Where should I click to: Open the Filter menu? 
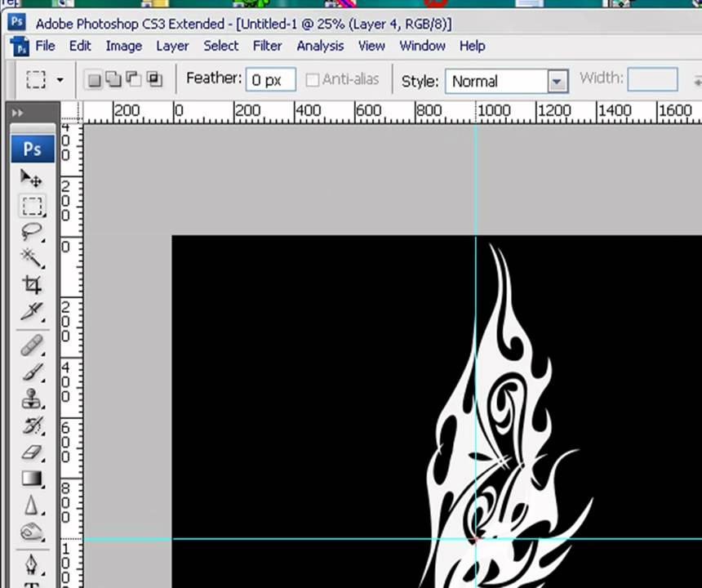(267, 46)
